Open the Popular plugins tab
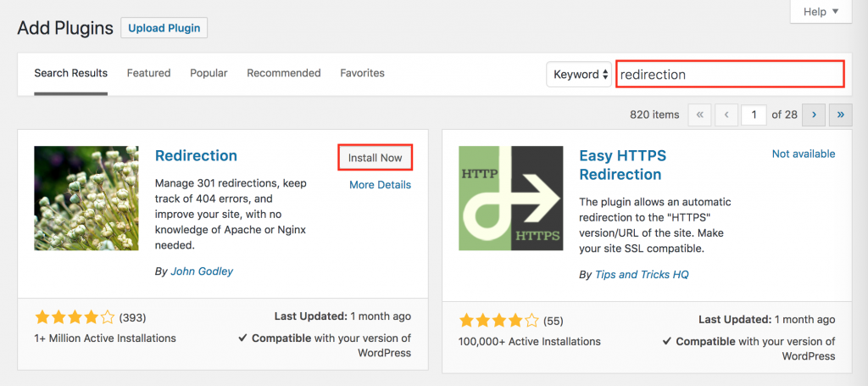This screenshot has height=386, width=868. 209,73
